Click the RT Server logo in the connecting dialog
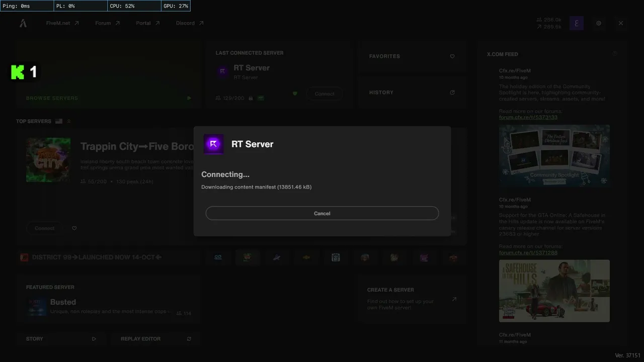The image size is (644, 362). [x=213, y=144]
